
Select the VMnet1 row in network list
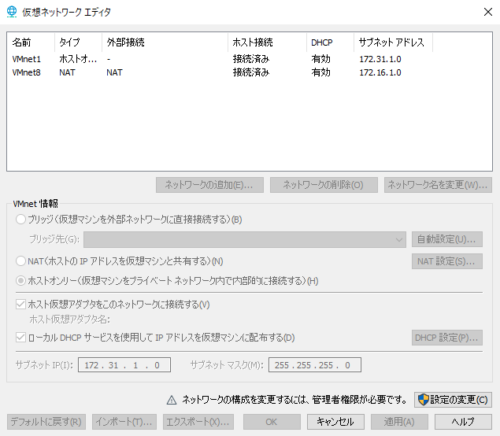(249, 59)
